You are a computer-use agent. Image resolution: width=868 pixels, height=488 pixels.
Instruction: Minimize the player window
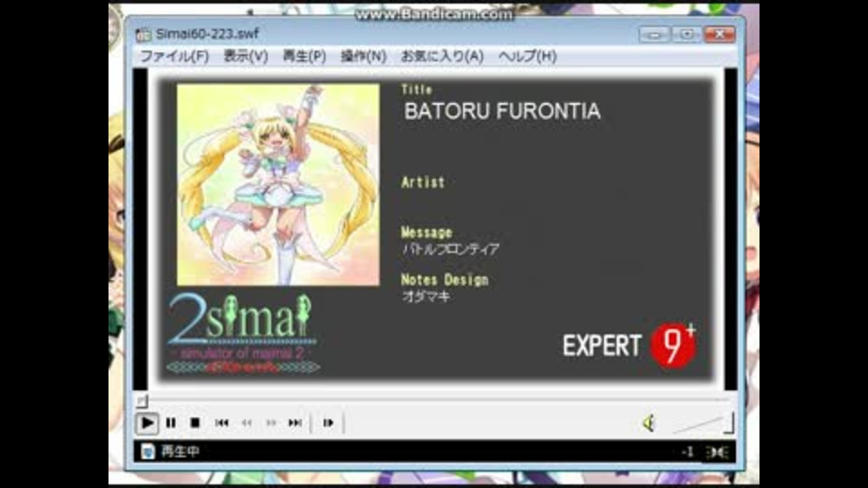(655, 35)
